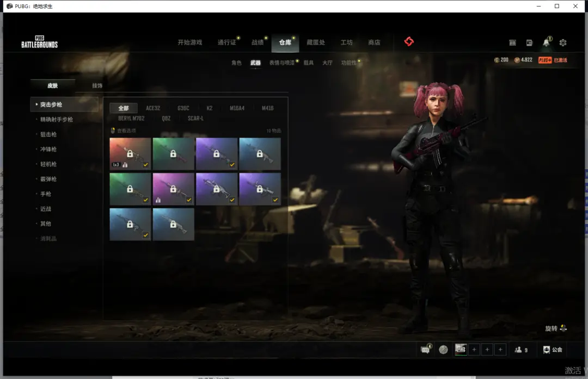Click the PUBG Battlegrounds logo

[39, 42]
